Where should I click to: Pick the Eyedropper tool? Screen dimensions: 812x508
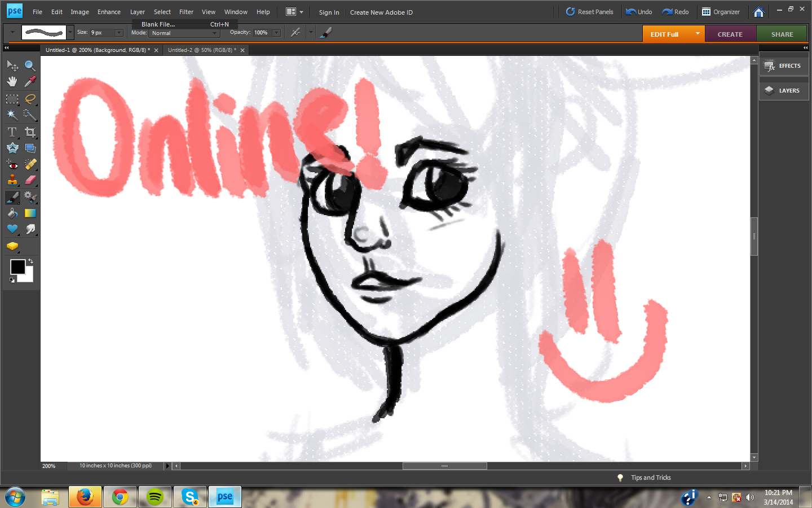pos(30,82)
